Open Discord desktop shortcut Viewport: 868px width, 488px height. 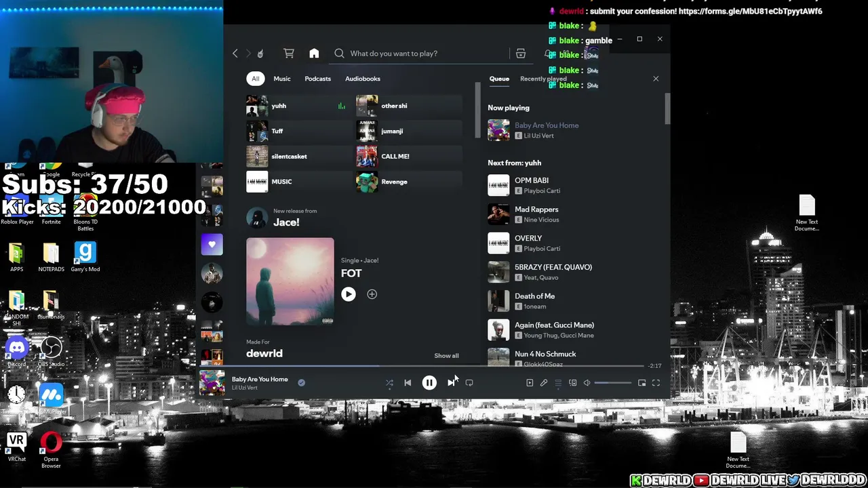click(17, 352)
